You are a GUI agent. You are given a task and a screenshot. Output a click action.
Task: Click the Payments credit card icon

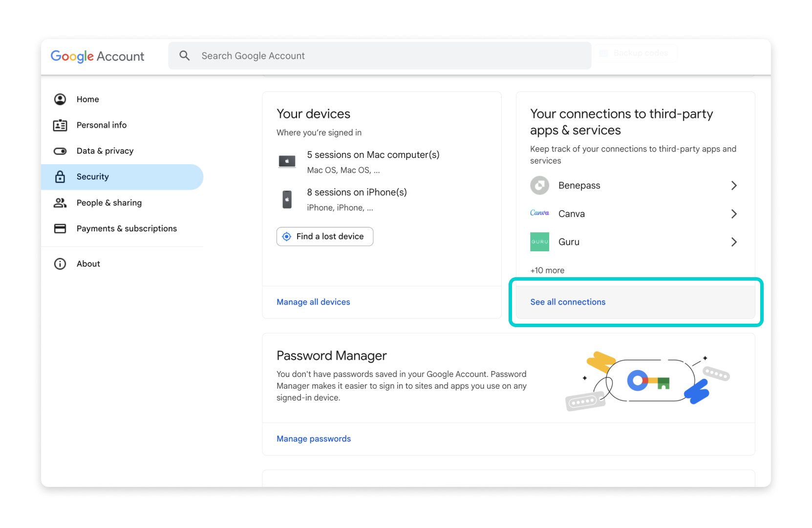(60, 229)
